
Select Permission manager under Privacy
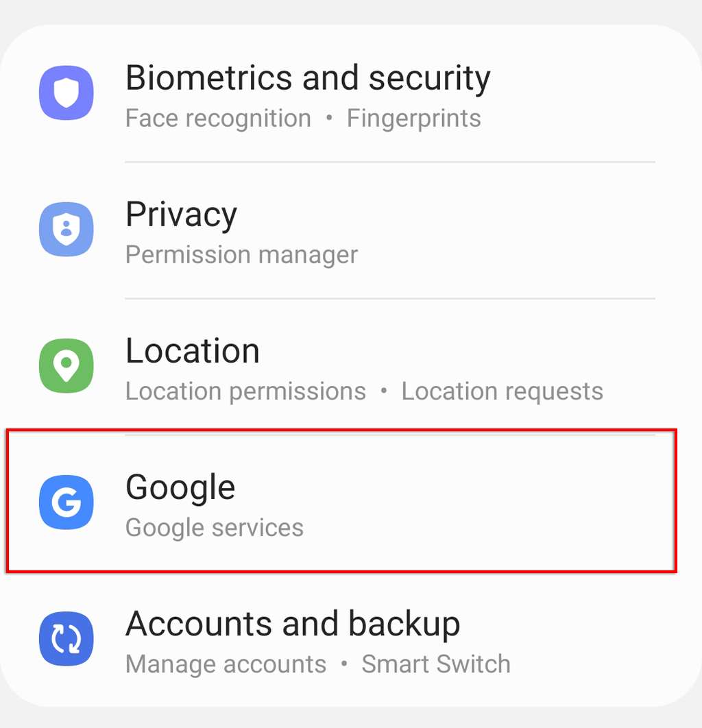pyautogui.click(x=242, y=254)
